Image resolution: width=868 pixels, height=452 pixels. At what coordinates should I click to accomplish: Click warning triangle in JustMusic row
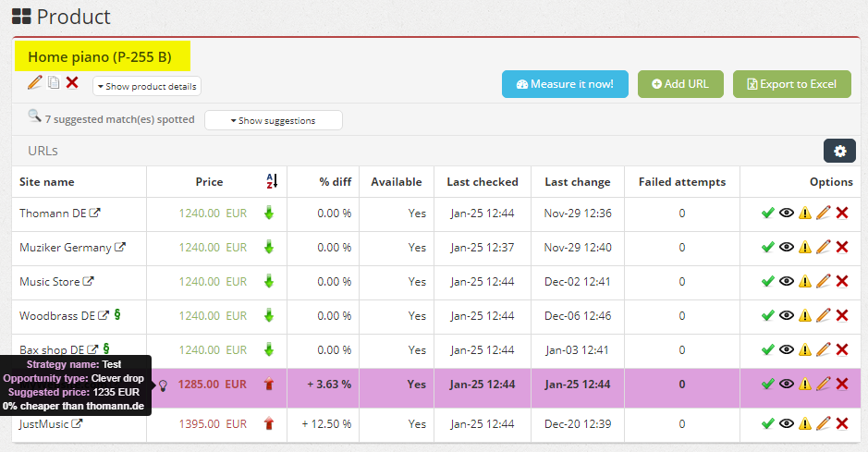(x=805, y=424)
